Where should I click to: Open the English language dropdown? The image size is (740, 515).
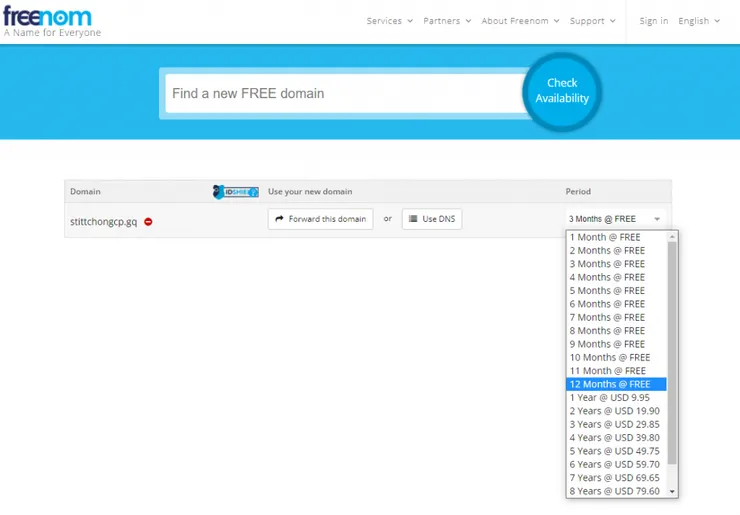click(x=699, y=21)
